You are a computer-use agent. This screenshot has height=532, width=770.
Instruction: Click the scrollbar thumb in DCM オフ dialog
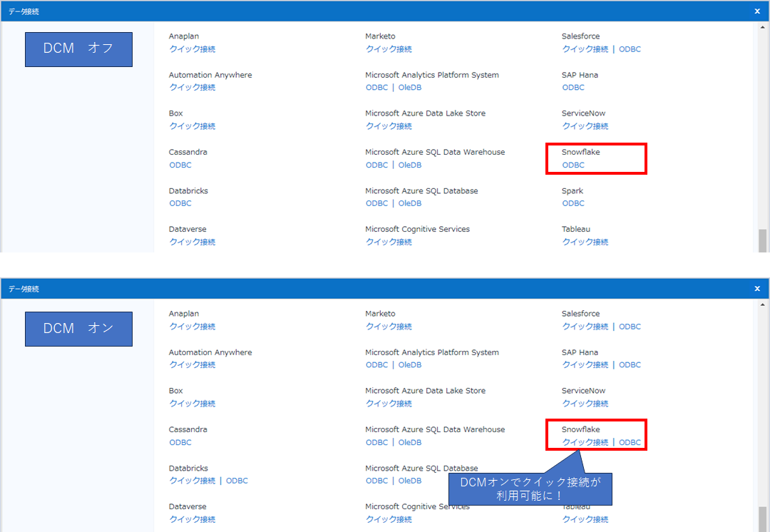[762, 240]
